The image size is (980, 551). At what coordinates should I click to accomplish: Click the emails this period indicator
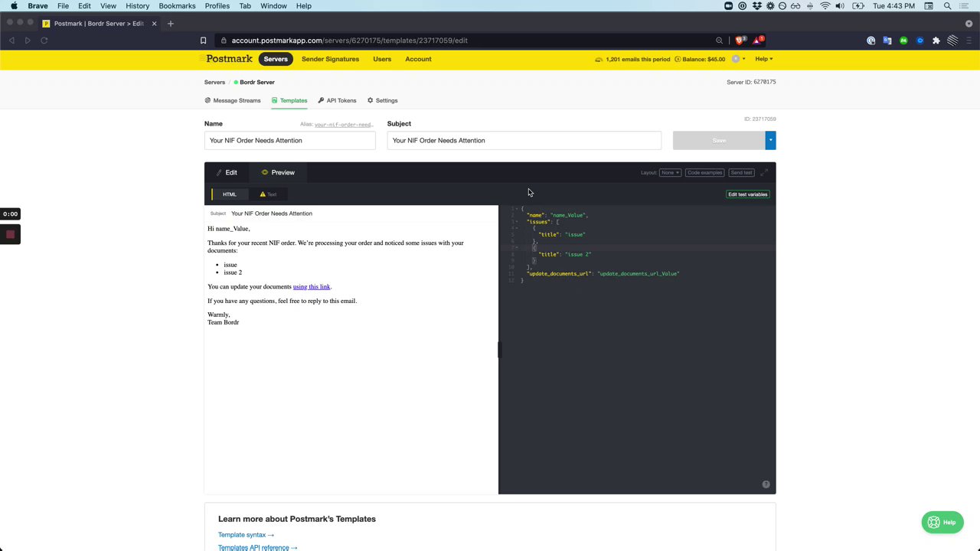tap(632, 59)
